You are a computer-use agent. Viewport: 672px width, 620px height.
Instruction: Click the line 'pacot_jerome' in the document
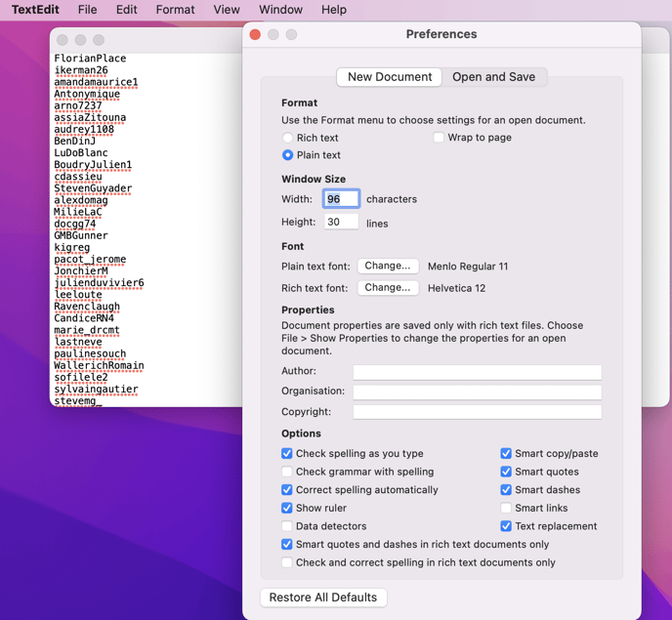coord(90,259)
